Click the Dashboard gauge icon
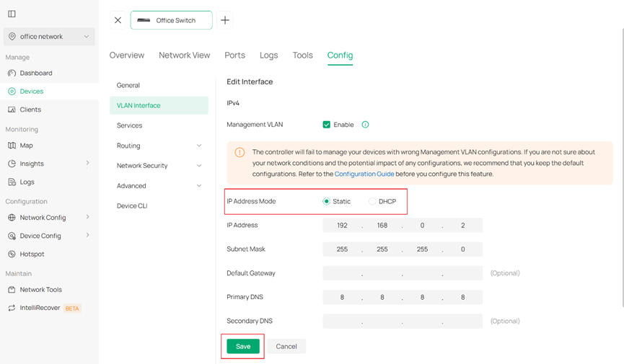 tap(12, 74)
